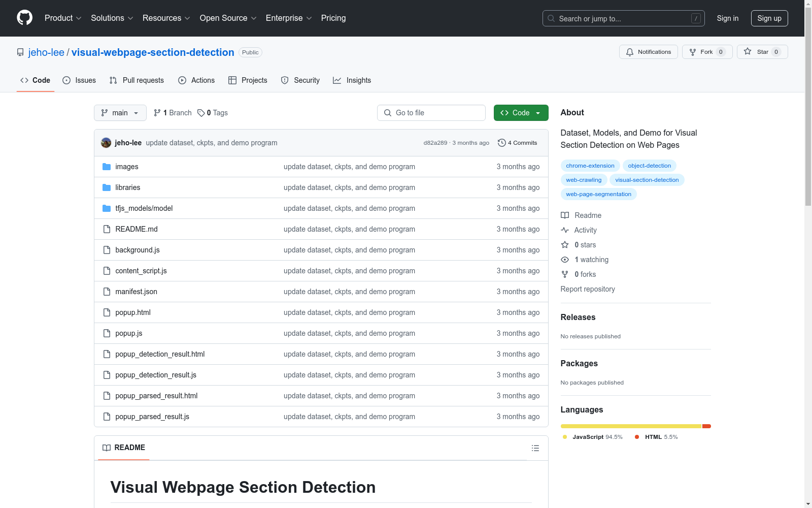Image resolution: width=812 pixels, height=508 pixels.
Task: Click the content_script.js file icon
Action: 107,271
